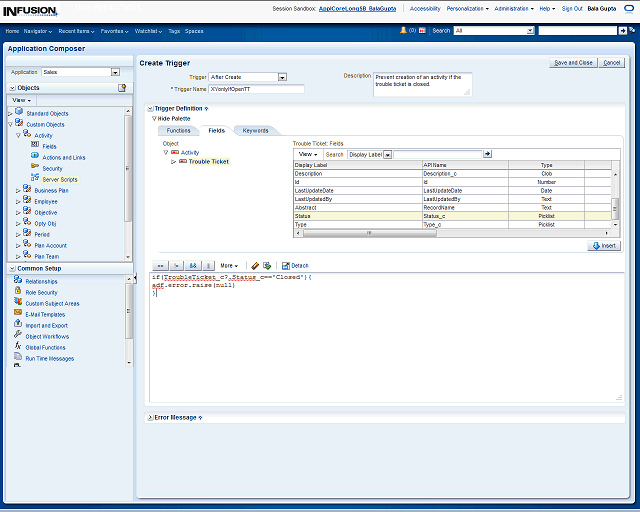This screenshot has width=640, height=512.
Task: Switch to the Keywords tab
Action: (255, 130)
